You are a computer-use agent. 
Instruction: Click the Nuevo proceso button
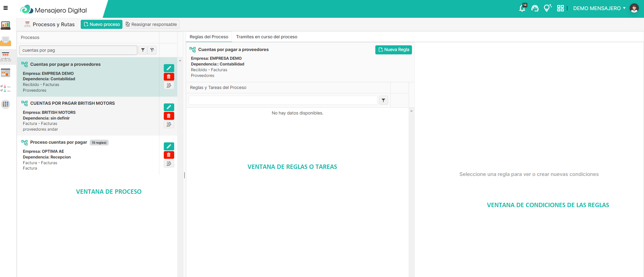pyautogui.click(x=102, y=24)
